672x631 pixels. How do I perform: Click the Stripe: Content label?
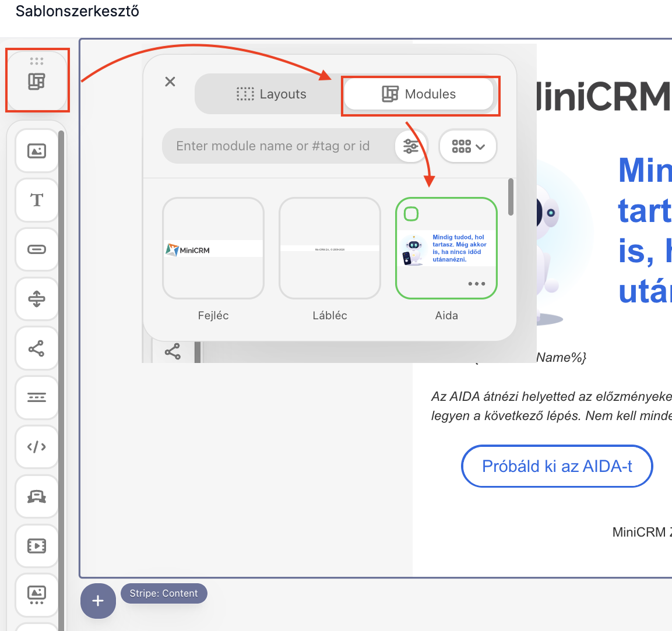tap(164, 593)
